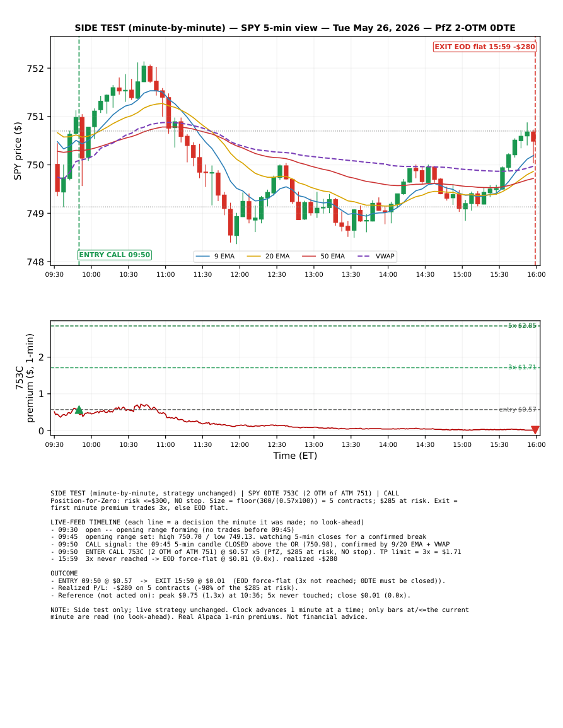Screen dimensions: 563x728
Task: Click the red exit triangle marker at 16:00
Action: tap(535, 430)
